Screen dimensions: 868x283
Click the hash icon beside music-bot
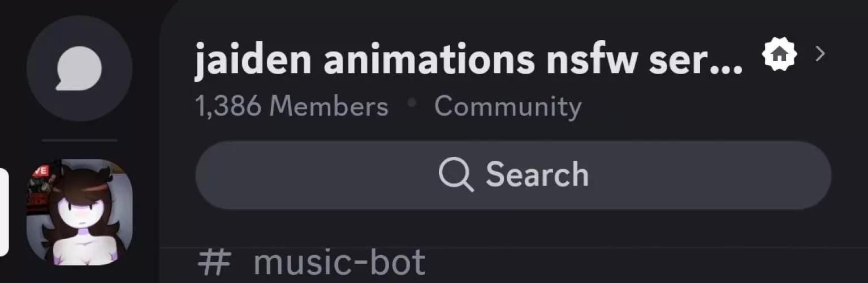214,263
